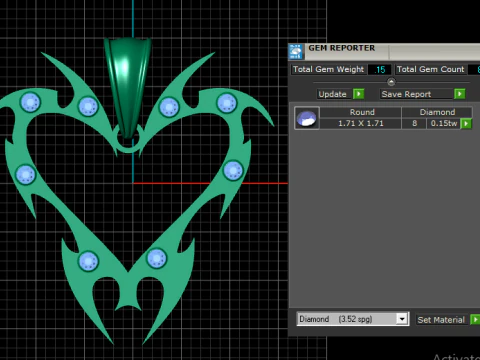
Task: Click the green arrow next to Update
Action: pyautogui.click(x=359, y=94)
